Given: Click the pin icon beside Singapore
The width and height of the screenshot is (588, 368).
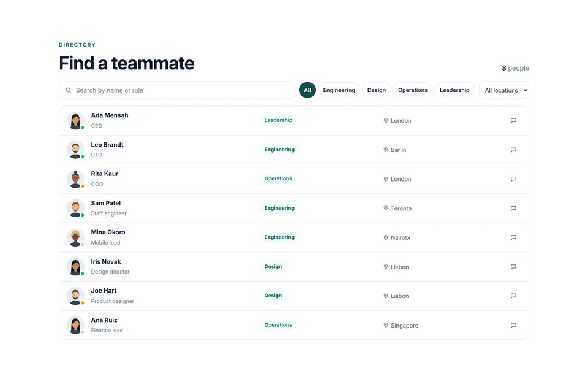Looking at the screenshot, I should click(x=385, y=325).
